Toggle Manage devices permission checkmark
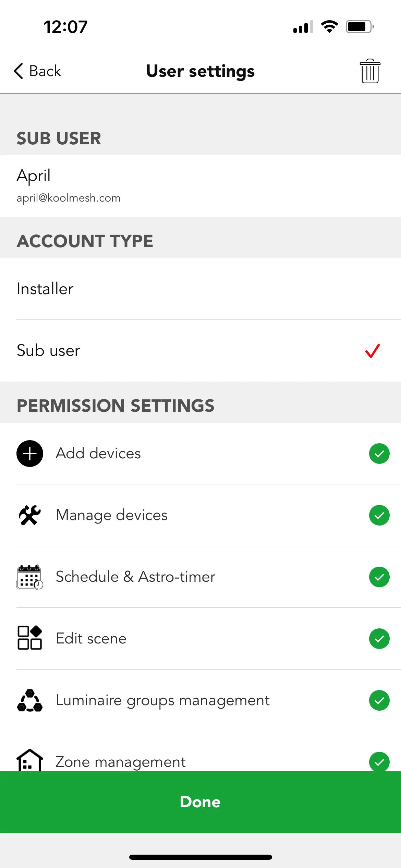This screenshot has width=401, height=868. (x=379, y=515)
